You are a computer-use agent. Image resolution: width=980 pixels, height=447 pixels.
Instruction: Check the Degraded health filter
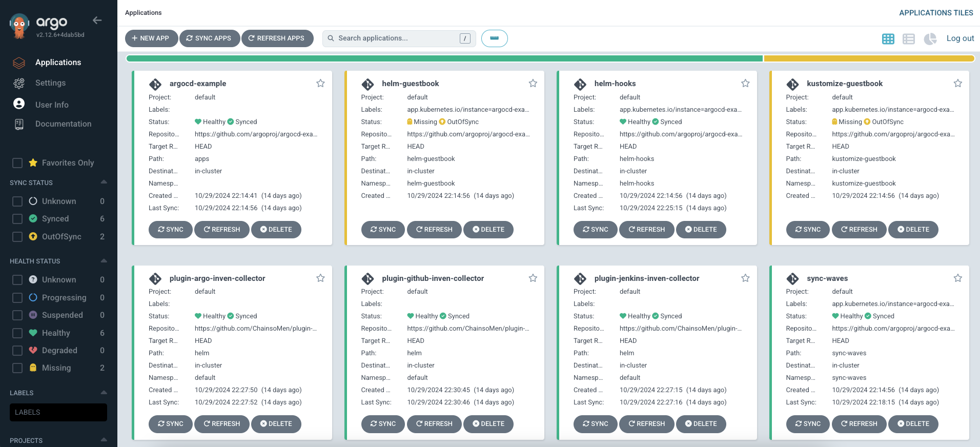[17, 351]
